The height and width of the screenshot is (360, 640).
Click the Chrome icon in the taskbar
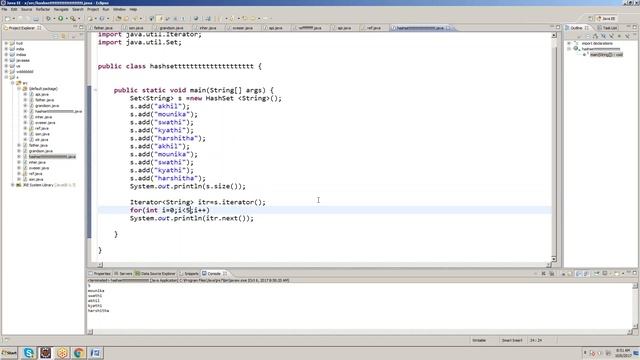[x=78, y=353]
